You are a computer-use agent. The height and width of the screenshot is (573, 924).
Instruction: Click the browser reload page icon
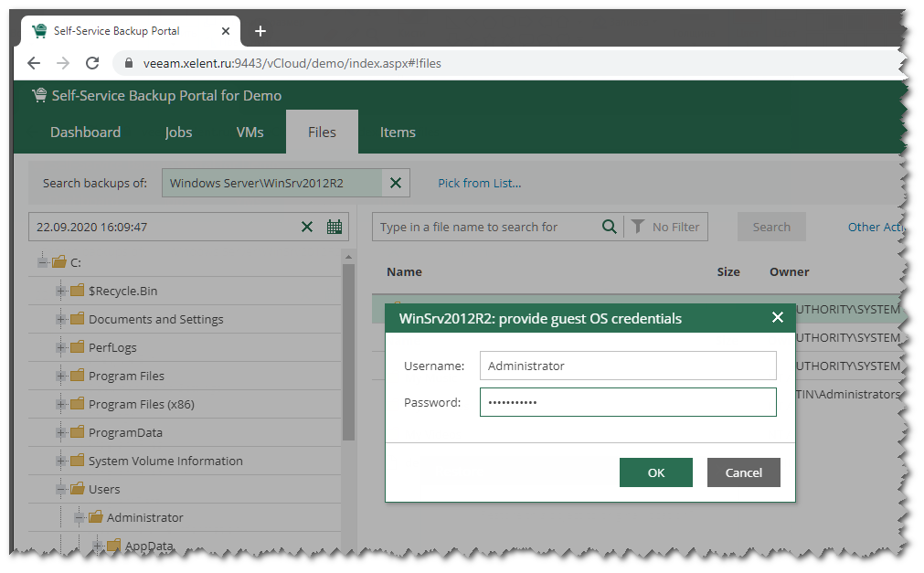92,63
